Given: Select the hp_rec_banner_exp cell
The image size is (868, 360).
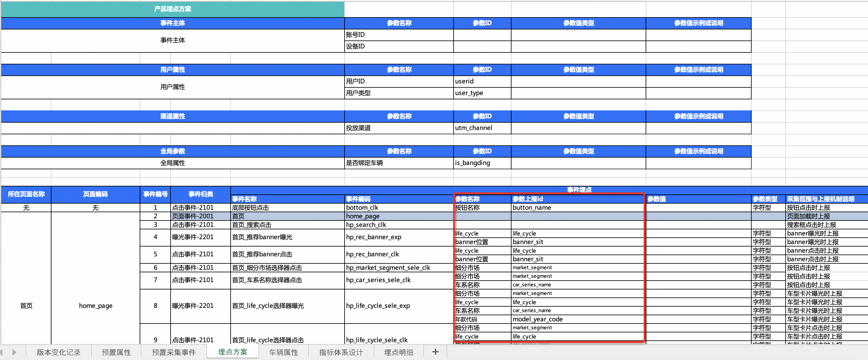Looking at the screenshot, I should (399, 238).
